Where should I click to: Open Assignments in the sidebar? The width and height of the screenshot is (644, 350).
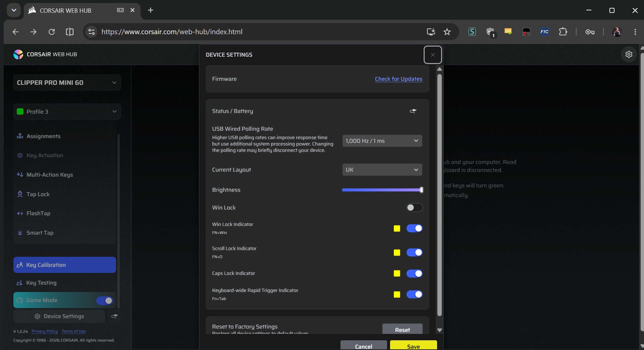[65, 136]
